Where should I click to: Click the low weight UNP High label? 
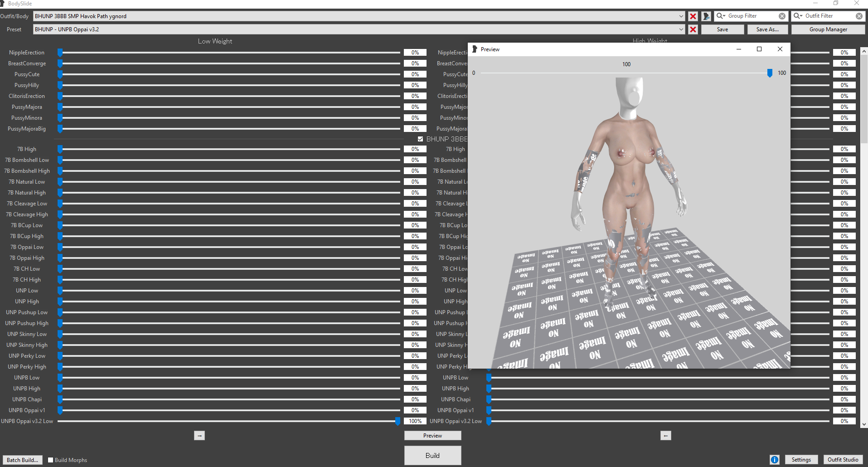coord(27,302)
